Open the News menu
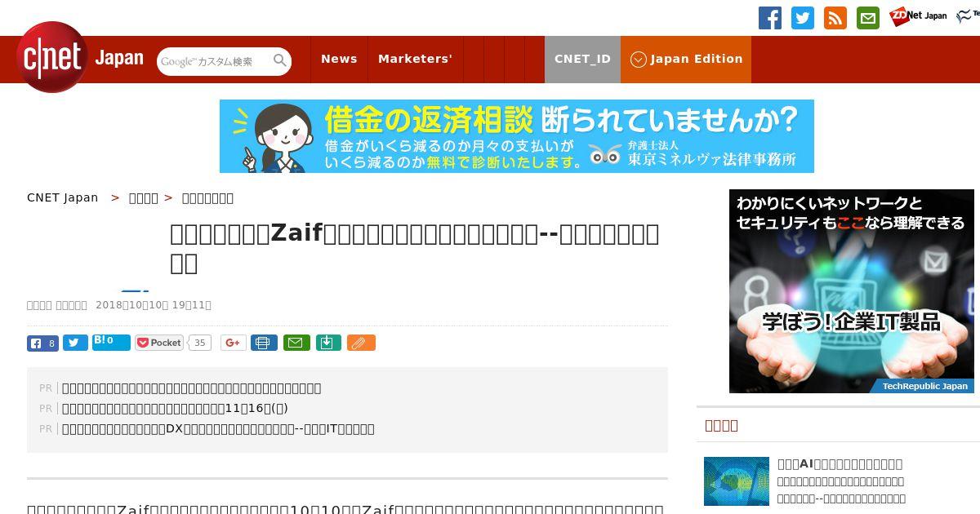 339,59
